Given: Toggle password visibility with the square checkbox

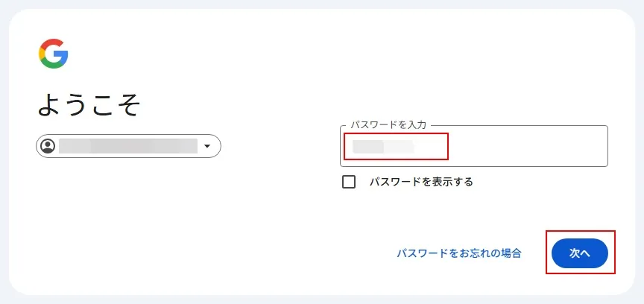Looking at the screenshot, I should pos(349,182).
